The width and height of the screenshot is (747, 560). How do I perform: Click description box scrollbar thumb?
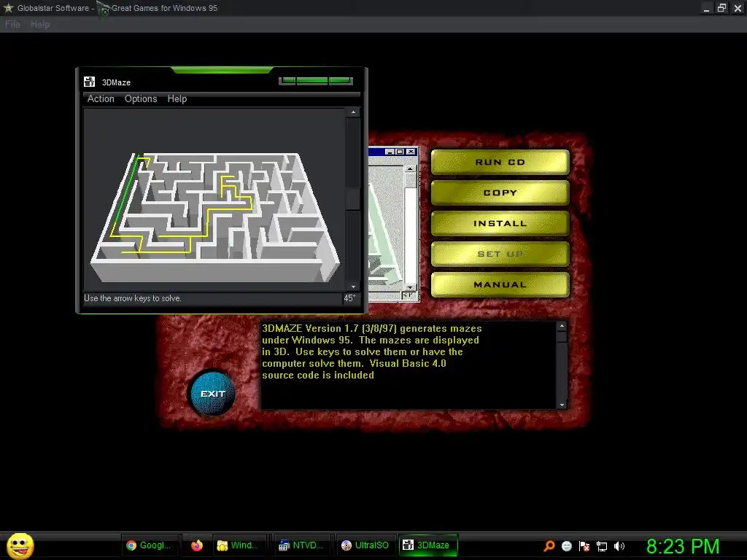click(562, 337)
